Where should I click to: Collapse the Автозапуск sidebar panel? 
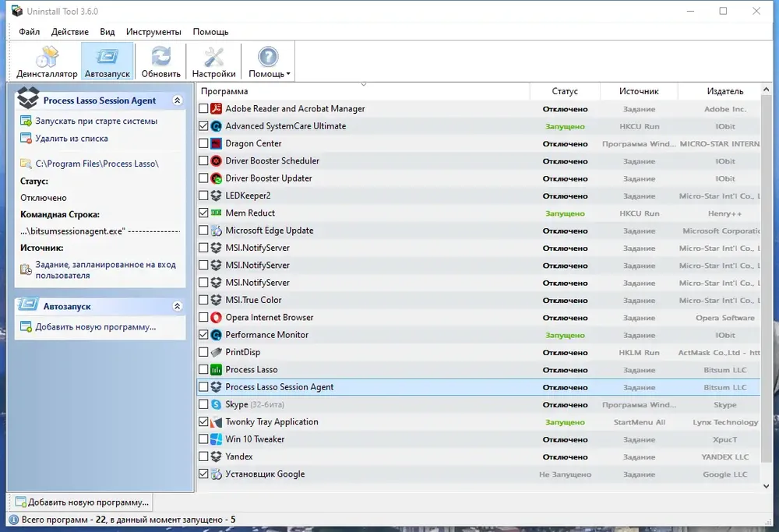point(177,306)
